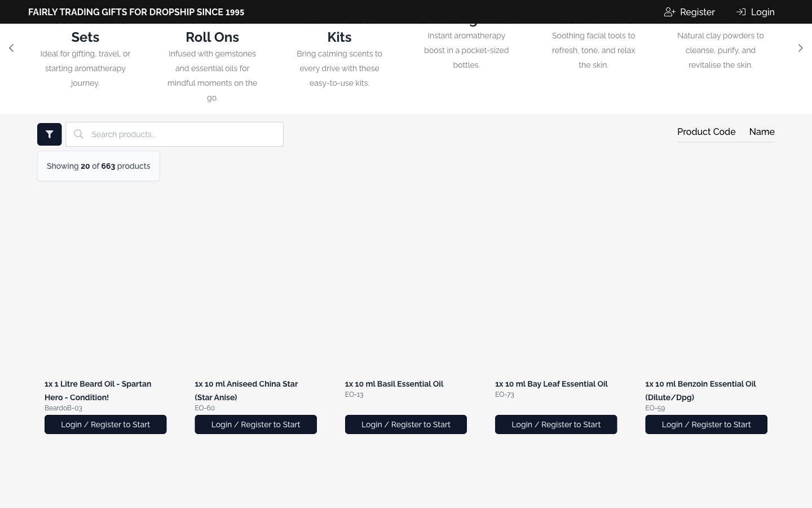Open 1x 10 ml Bay Leaf Essential Oil

551,384
